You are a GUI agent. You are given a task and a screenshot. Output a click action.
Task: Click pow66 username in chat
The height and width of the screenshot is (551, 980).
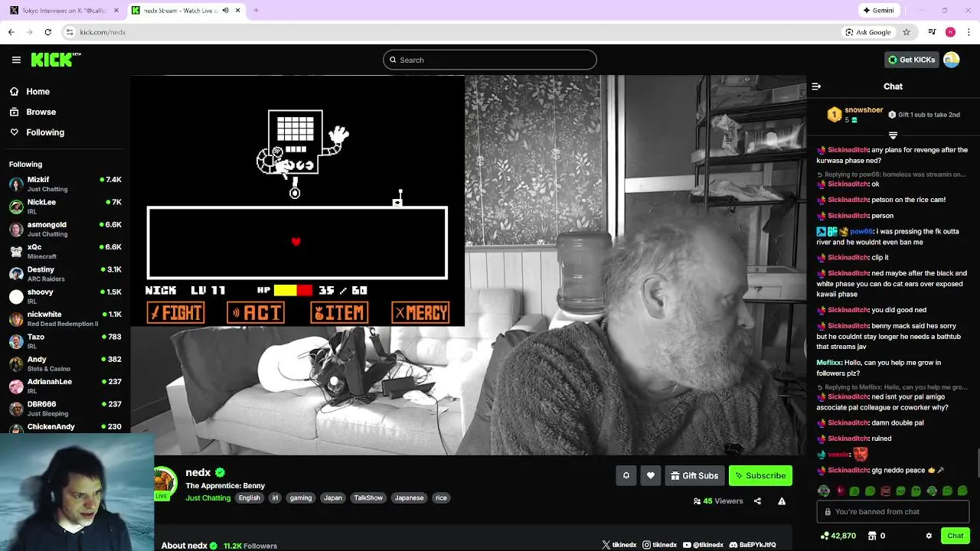coord(861,231)
